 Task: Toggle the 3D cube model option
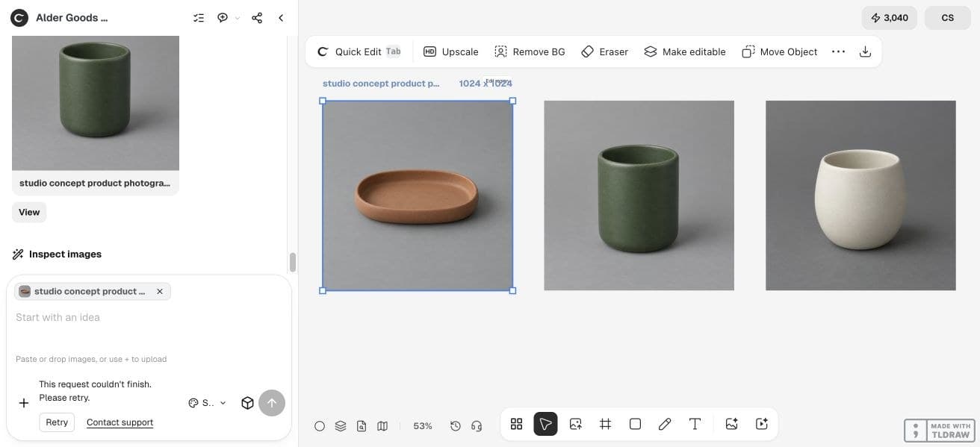coord(247,403)
